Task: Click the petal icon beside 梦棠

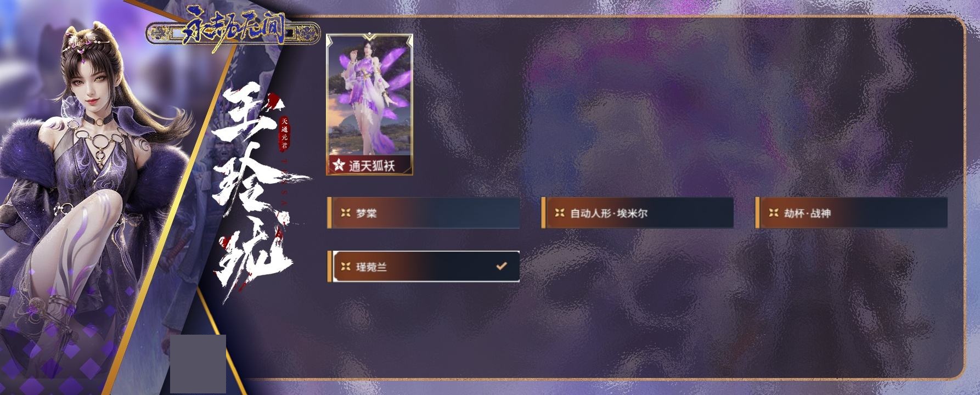Action: click(346, 213)
